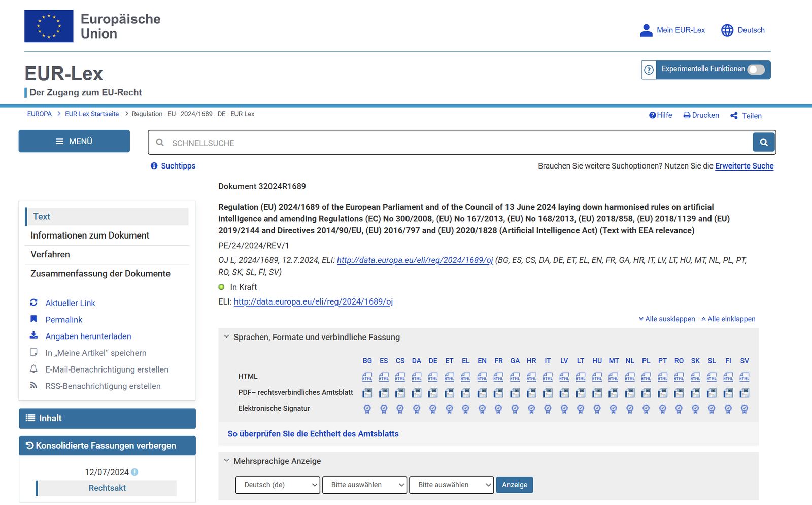Screen dimensions: 812x505
Task: Click the globe language icon
Action: (727, 30)
